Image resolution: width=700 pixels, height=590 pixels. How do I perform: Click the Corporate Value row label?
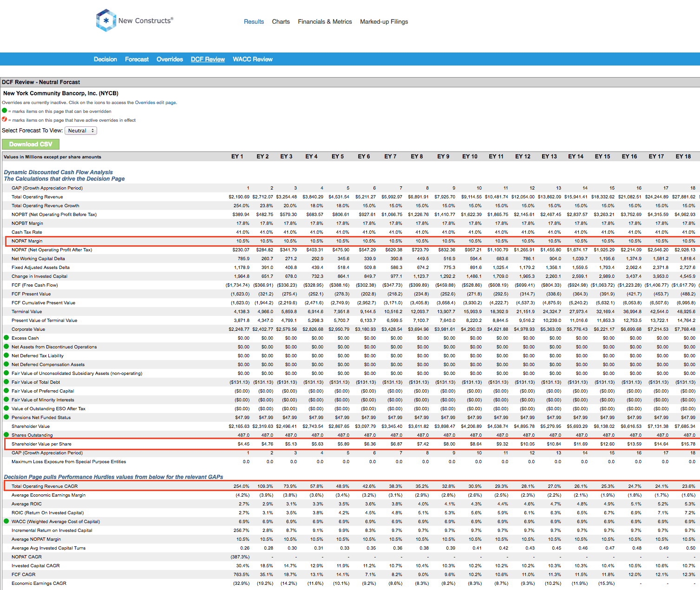28,329
